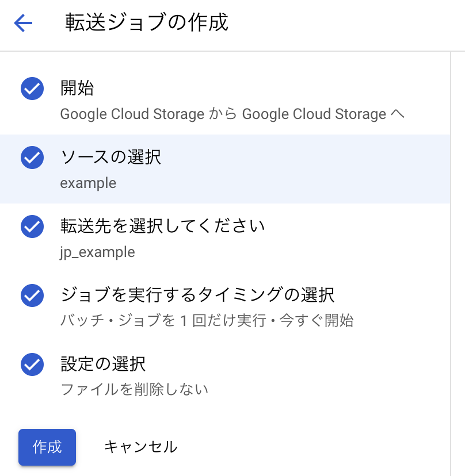This screenshot has height=476, width=465.
Task: Click the 開始 step checkmark icon
Action: click(32, 89)
